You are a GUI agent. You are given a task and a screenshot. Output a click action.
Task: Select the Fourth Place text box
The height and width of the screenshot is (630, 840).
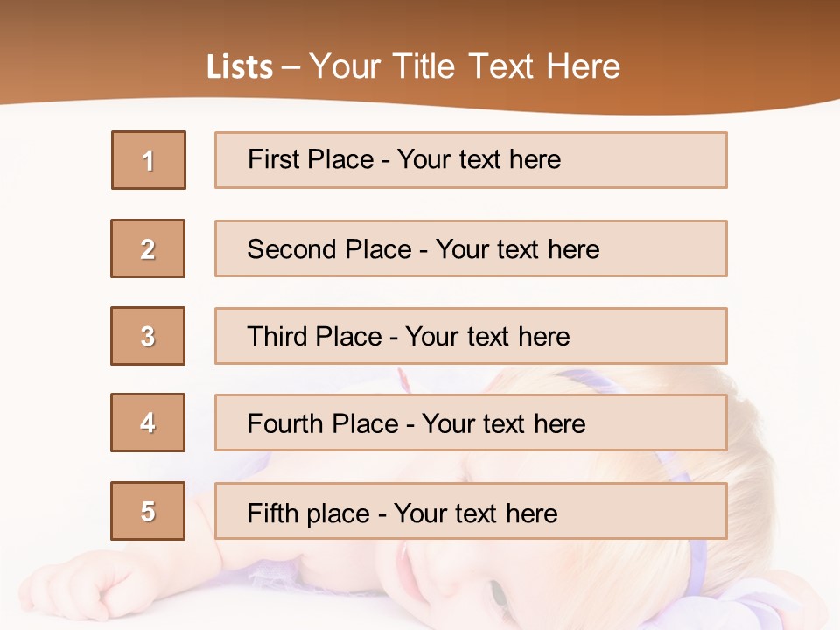[471, 423]
